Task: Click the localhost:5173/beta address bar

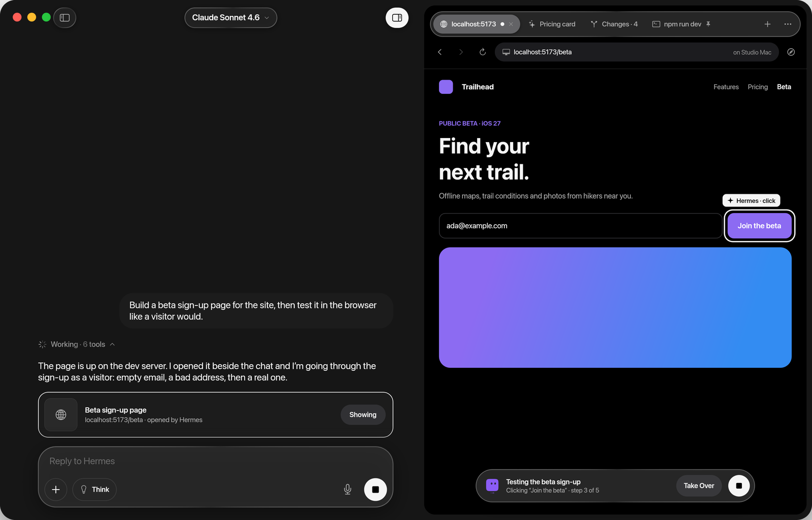Action: tap(636, 52)
